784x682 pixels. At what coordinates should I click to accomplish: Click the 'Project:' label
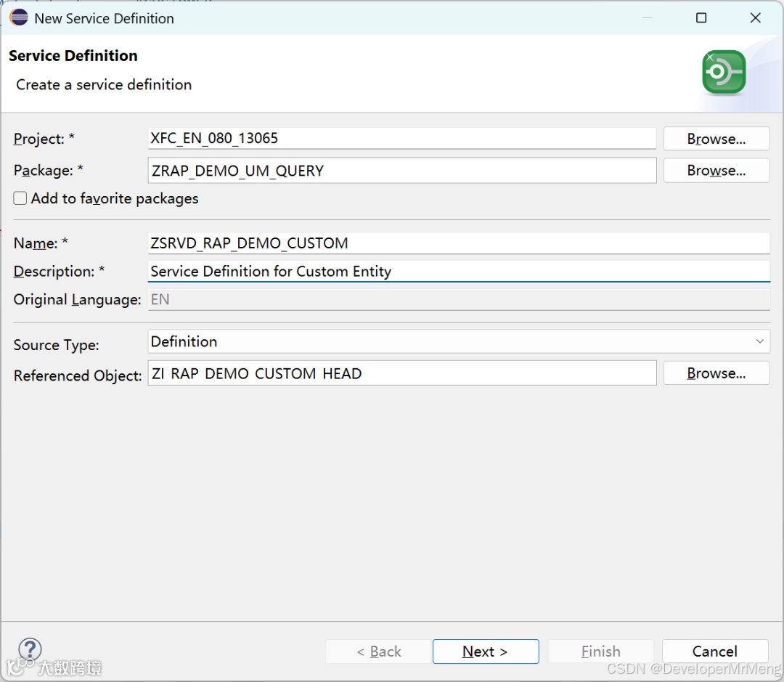tap(44, 139)
